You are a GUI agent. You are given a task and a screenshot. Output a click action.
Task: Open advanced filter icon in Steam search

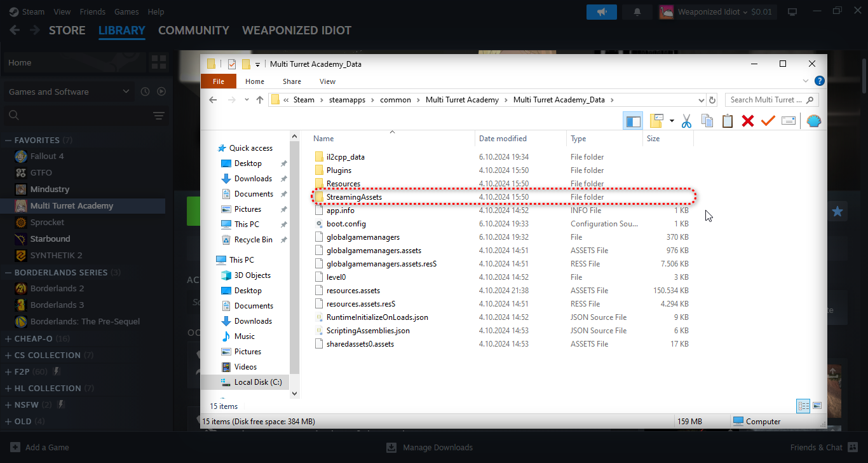[159, 116]
